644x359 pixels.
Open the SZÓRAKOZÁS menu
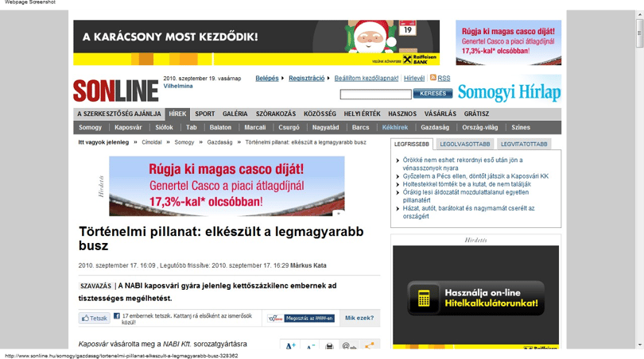tap(276, 114)
